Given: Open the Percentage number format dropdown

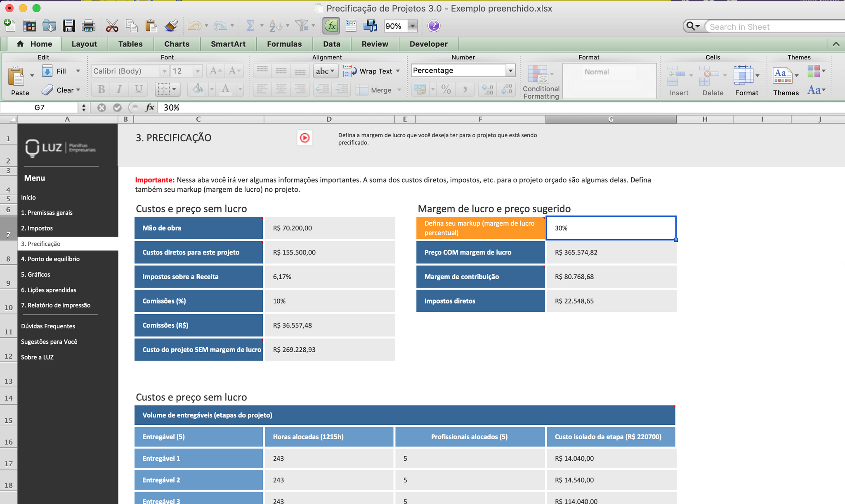Looking at the screenshot, I should [x=510, y=71].
